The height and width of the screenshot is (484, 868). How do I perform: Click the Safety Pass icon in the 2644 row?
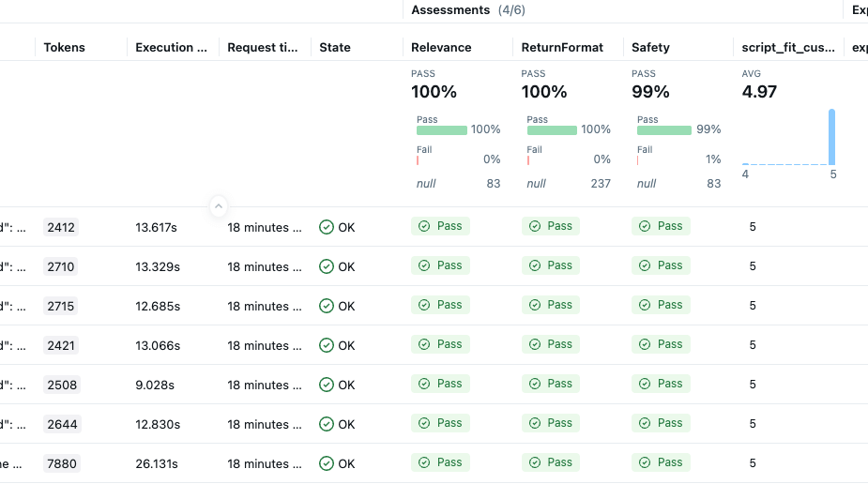pyautogui.click(x=645, y=423)
